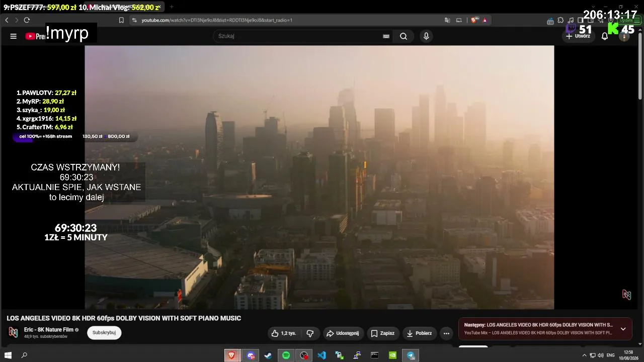Open the volume control in system tray

[601, 355]
